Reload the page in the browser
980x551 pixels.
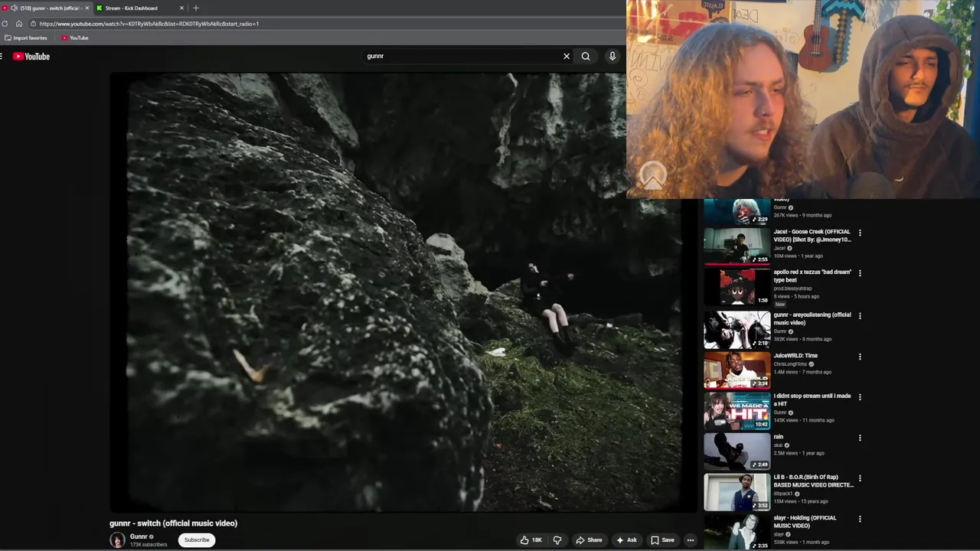click(x=5, y=24)
